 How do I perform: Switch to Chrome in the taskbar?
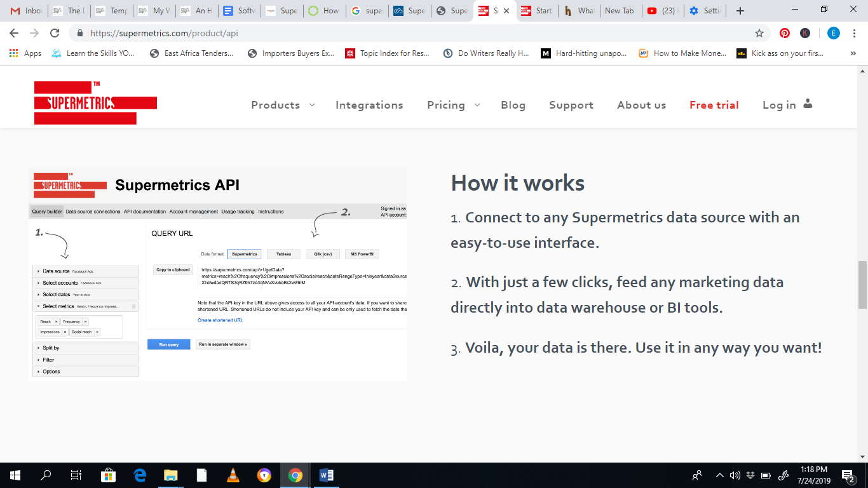(x=295, y=475)
